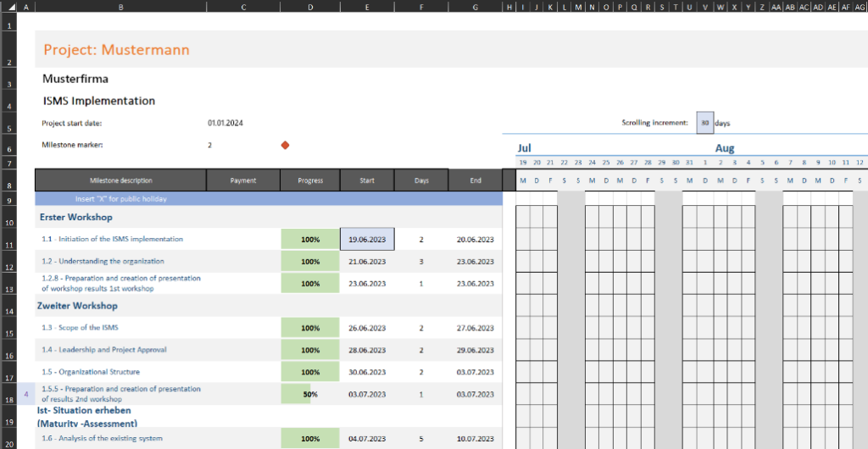Viewport: 868px width, 449px height.
Task: Click the Payment column heading
Action: pyautogui.click(x=243, y=180)
